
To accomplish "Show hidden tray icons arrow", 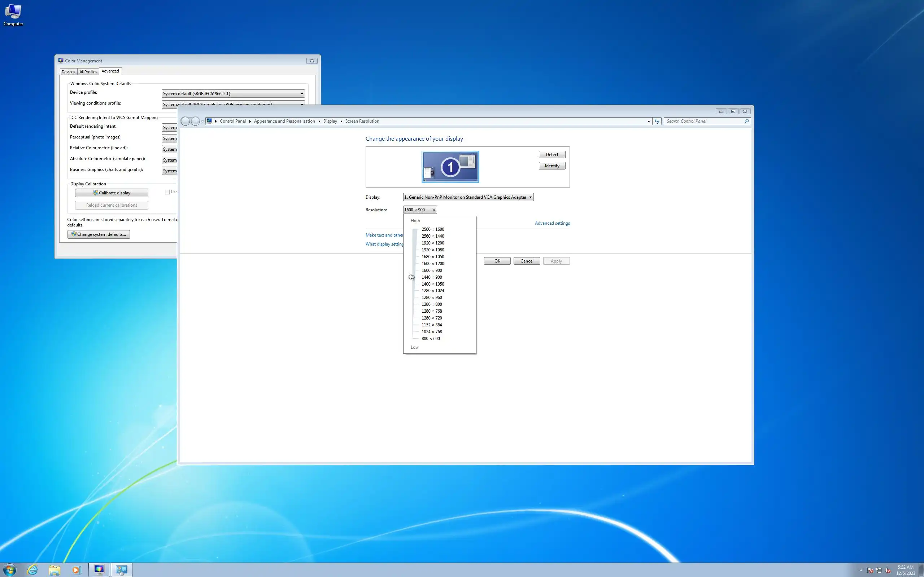I will 862,571.
